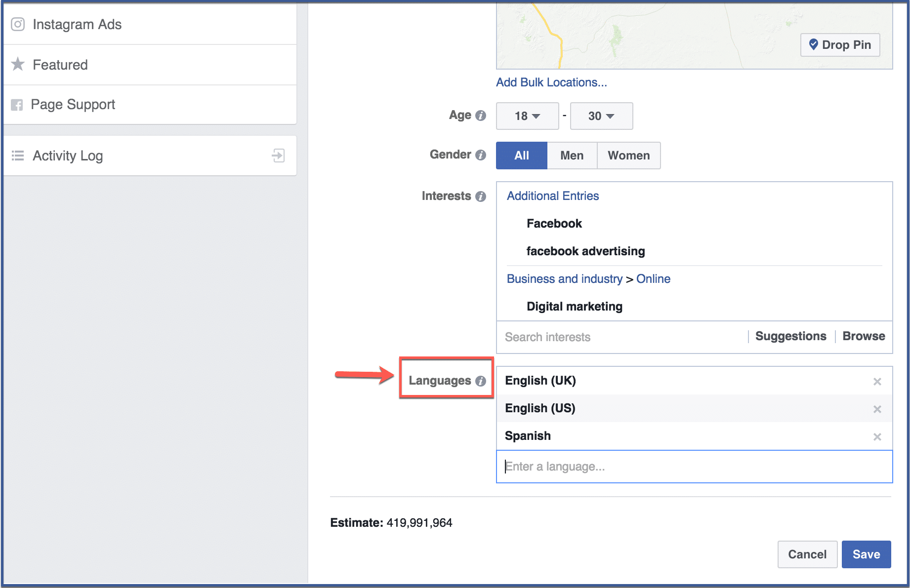Screen dimensions: 910x588
Task: Select the Facebook interest entry
Action: 554,224
